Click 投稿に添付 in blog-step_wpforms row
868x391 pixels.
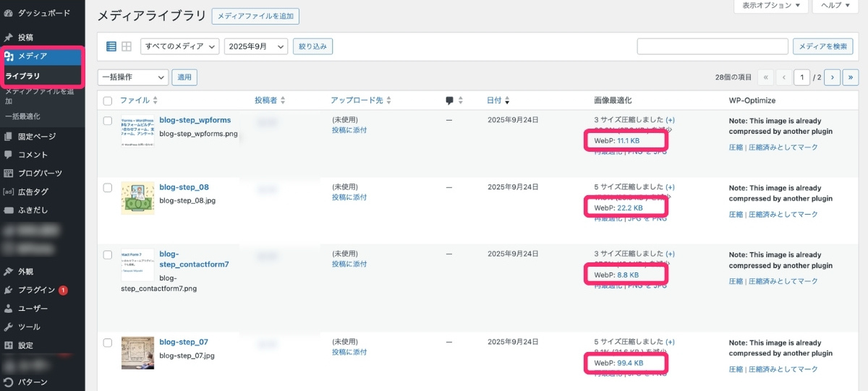click(349, 130)
